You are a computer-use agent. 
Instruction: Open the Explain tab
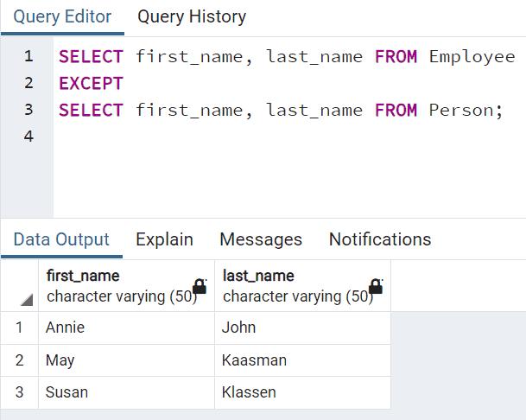click(x=164, y=239)
